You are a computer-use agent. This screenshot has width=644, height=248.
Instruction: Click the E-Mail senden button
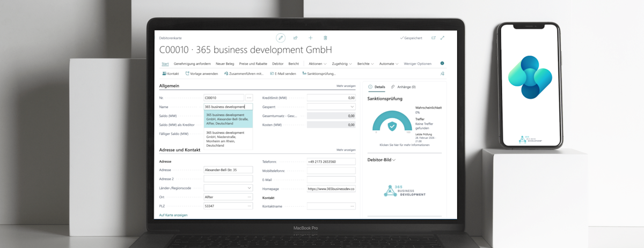[x=283, y=73]
